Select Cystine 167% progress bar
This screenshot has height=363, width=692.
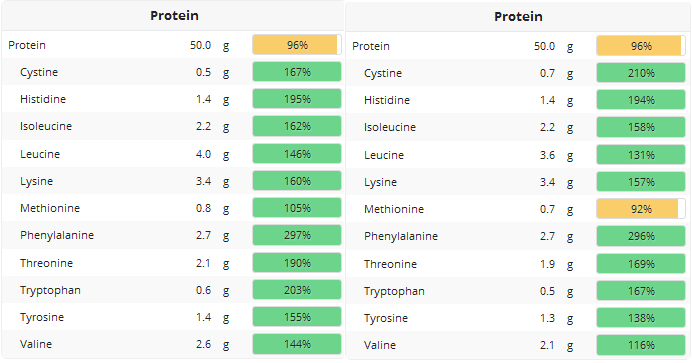point(297,72)
